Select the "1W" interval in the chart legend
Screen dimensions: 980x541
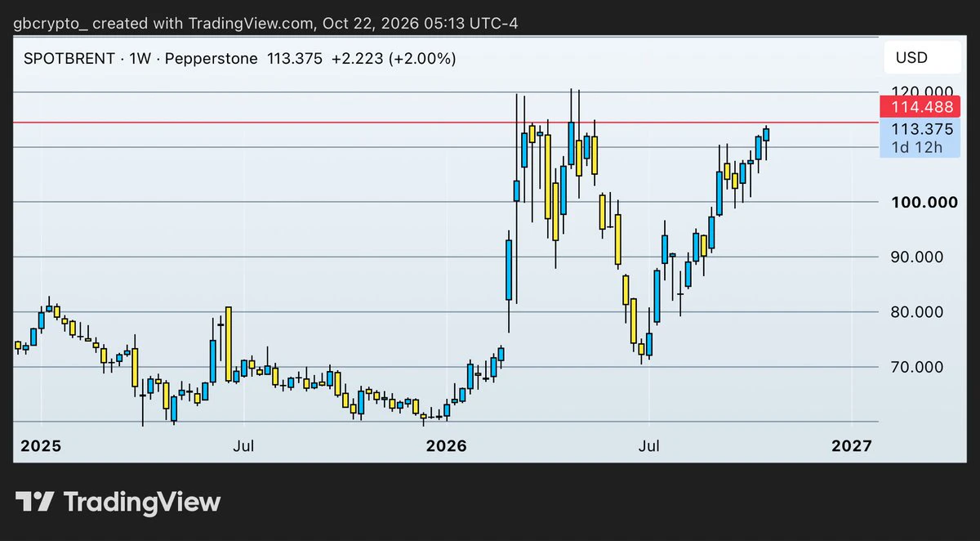[140, 59]
